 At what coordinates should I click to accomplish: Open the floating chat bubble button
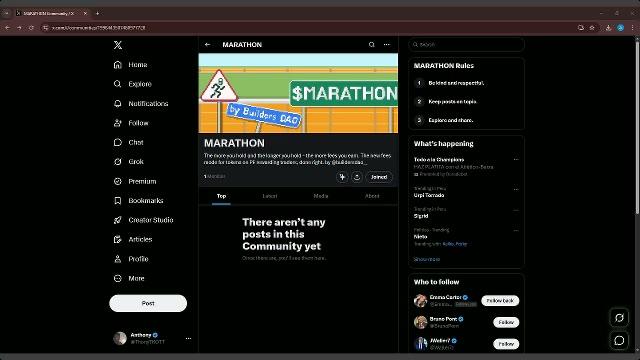(619, 340)
